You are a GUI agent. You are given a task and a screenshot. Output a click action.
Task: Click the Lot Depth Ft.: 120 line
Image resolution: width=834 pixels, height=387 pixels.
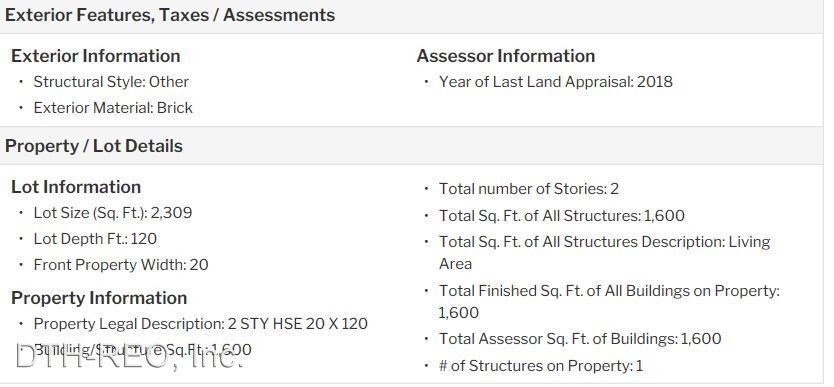(95, 239)
